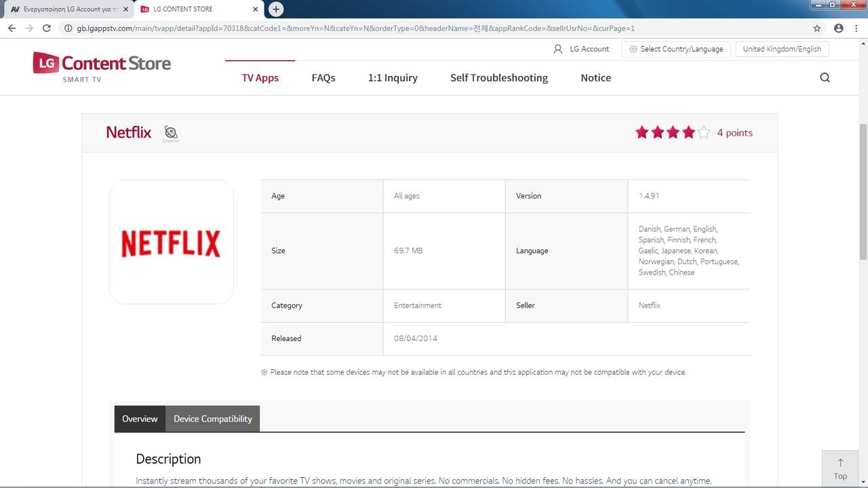Select the Overview tab
The width and height of the screenshot is (868, 488).
(140, 419)
